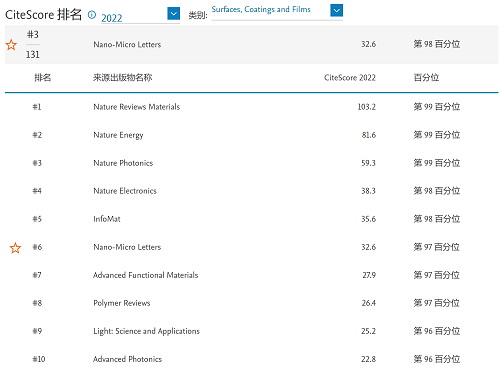
Task: Click rank number #4
Action: (x=37, y=191)
